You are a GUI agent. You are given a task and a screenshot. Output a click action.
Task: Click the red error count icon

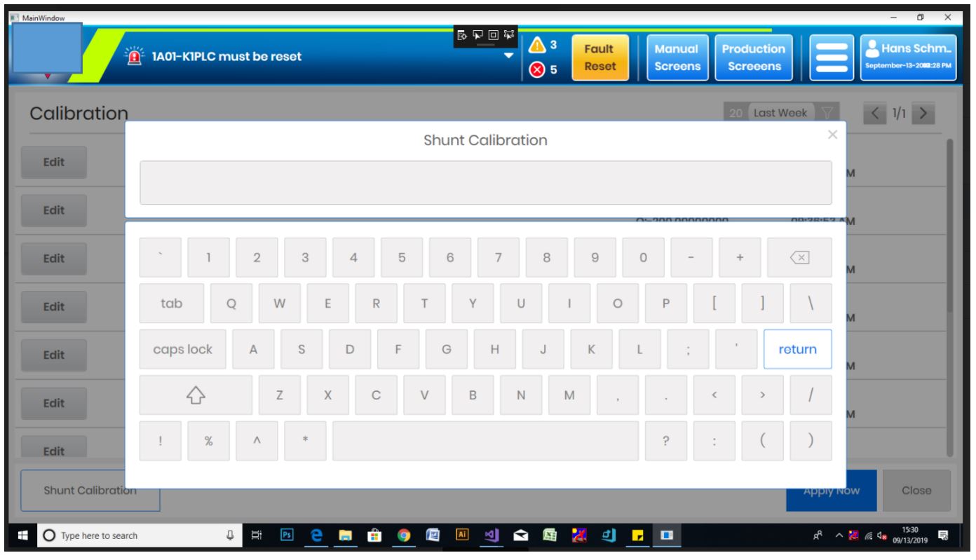click(x=537, y=69)
